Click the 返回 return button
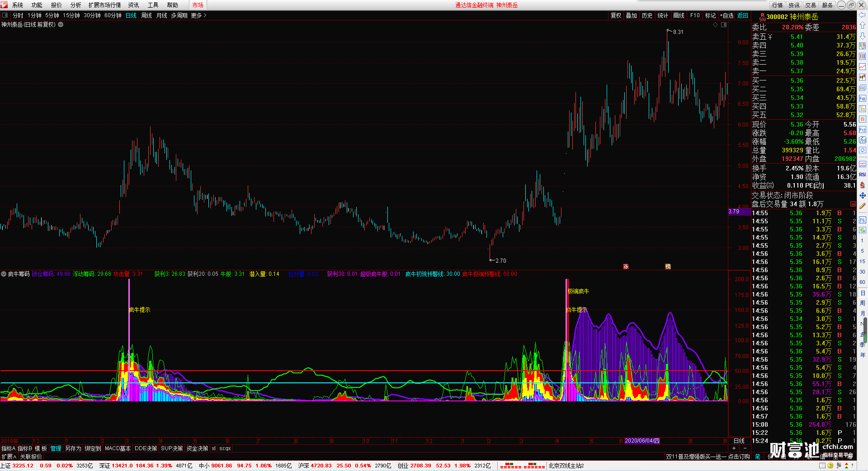This screenshot has height=471, width=868. [743, 15]
